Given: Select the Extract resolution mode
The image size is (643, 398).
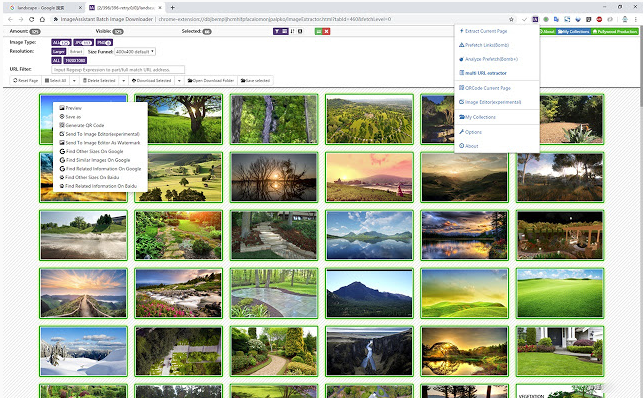Looking at the screenshot, I should (76, 52).
